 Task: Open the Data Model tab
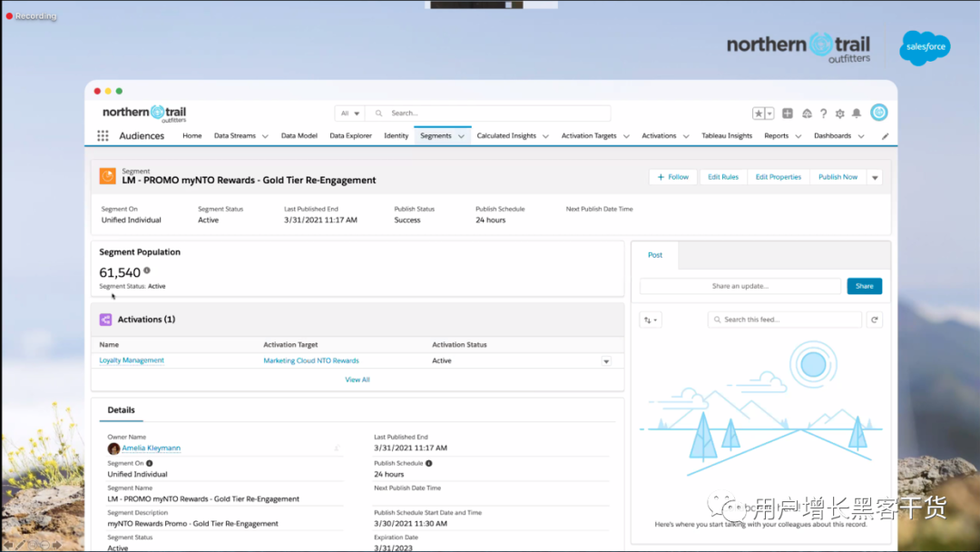299,135
